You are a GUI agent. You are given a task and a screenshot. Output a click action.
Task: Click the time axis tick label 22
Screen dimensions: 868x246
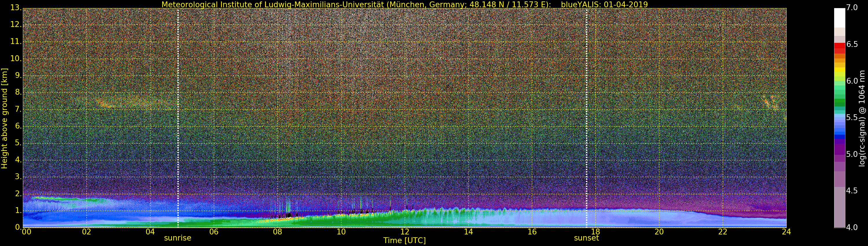point(723,232)
